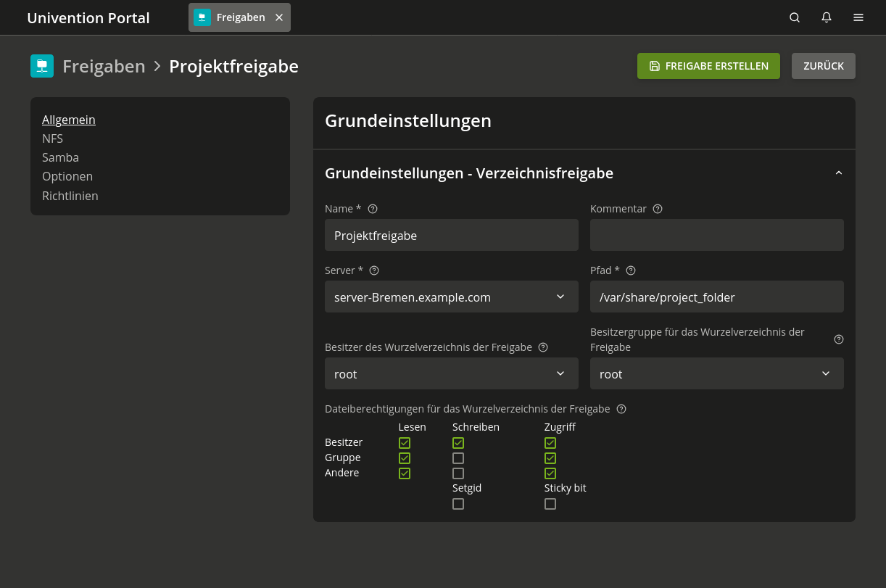This screenshot has height=588, width=886.
Task: Open the Server dropdown
Action: [451, 297]
